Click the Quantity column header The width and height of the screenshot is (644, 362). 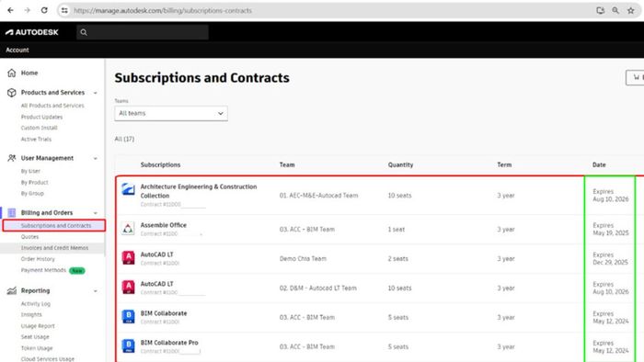tap(400, 164)
